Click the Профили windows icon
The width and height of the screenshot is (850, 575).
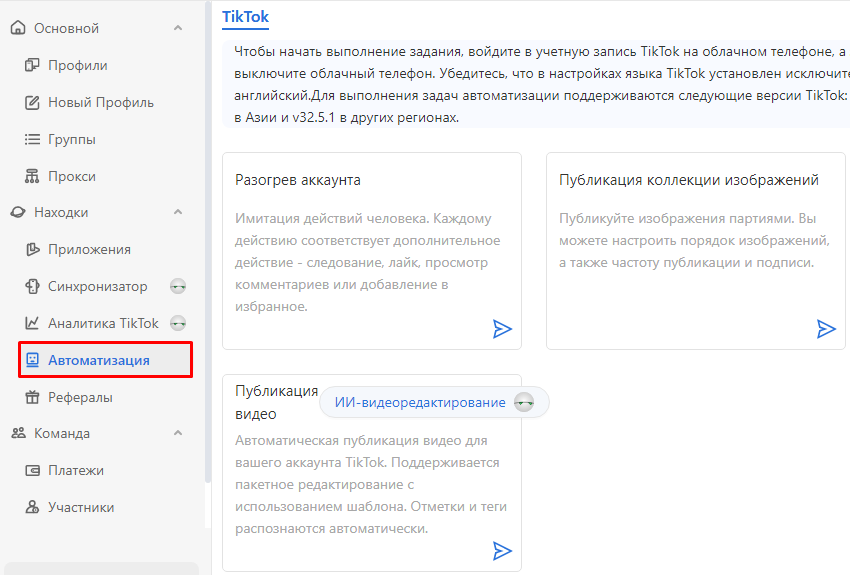(x=32, y=65)
